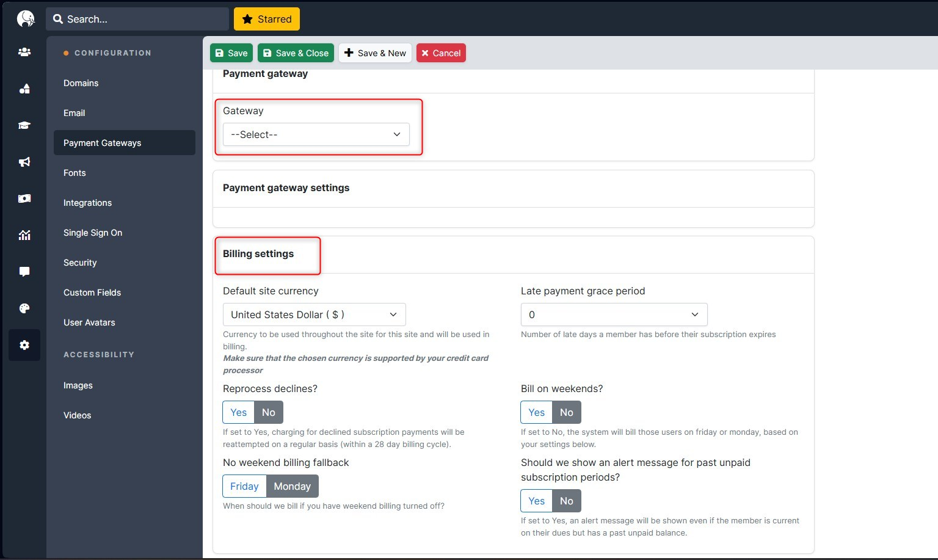Open the chart analytics sidebar icon
The image size is (938, 560).
coord(24,235)
